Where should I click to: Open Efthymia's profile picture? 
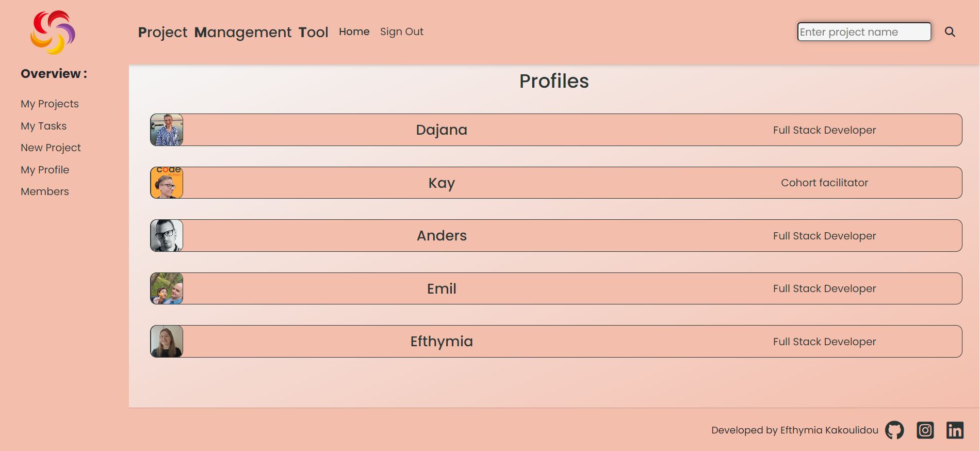pos(166,341)
